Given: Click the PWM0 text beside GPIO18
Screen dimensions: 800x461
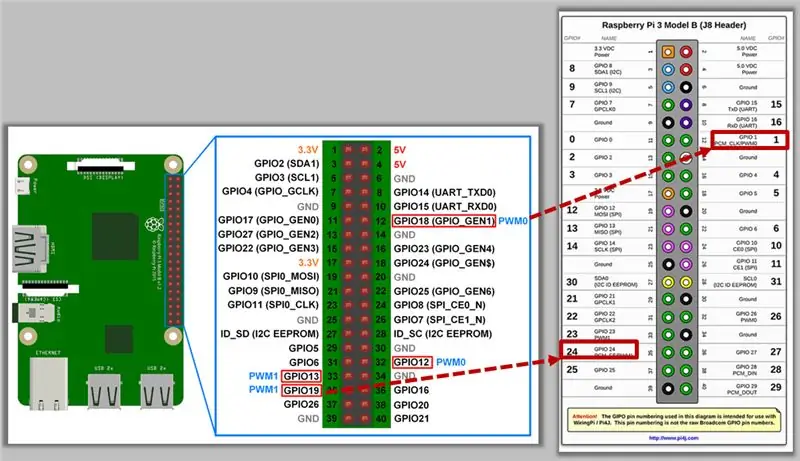Looking at the screenshot, I should tap(513, 221).
